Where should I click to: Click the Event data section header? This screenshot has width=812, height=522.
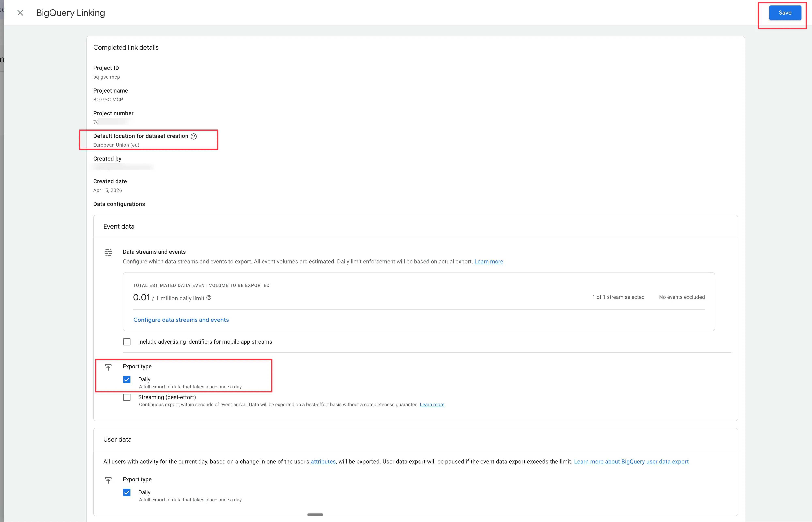coord(119,226)
